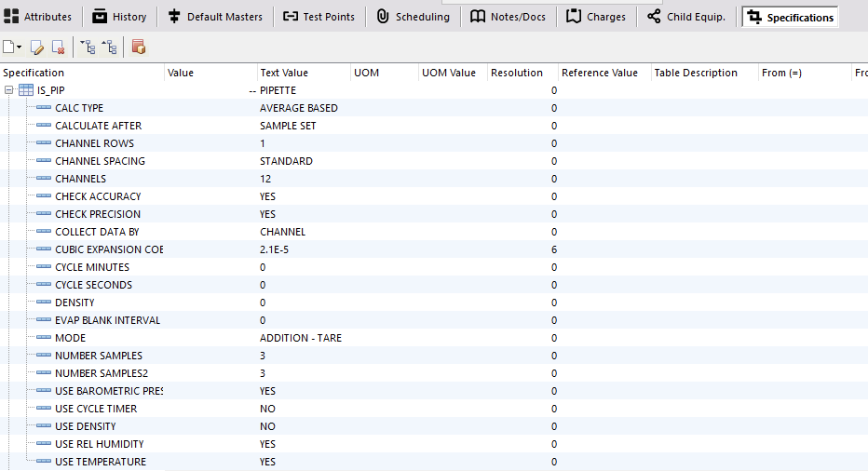The image size is (868, 471).
Task: Click the Expand all tree icon
Action: pyautogui.click(x=88, y=47)
